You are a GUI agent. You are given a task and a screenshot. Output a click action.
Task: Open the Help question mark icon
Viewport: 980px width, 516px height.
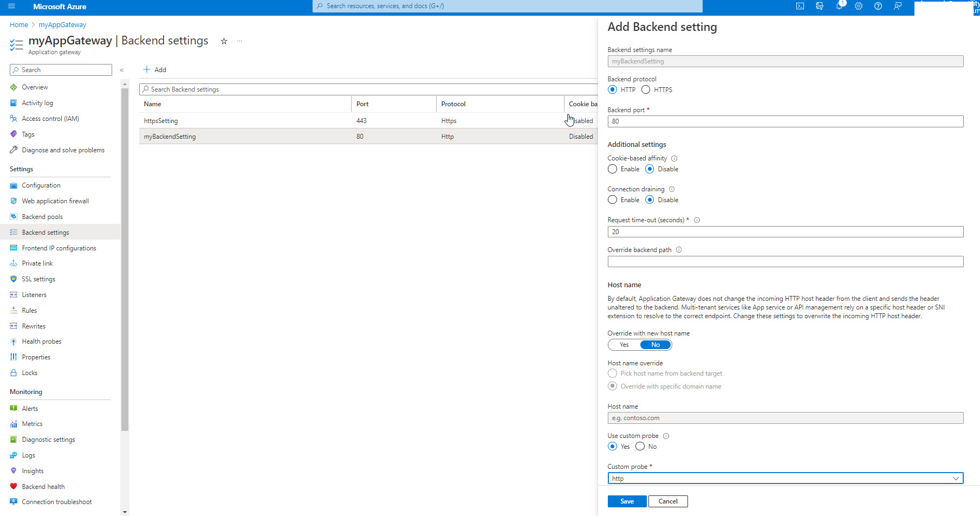pyautogui.click(x=878, y=7)
